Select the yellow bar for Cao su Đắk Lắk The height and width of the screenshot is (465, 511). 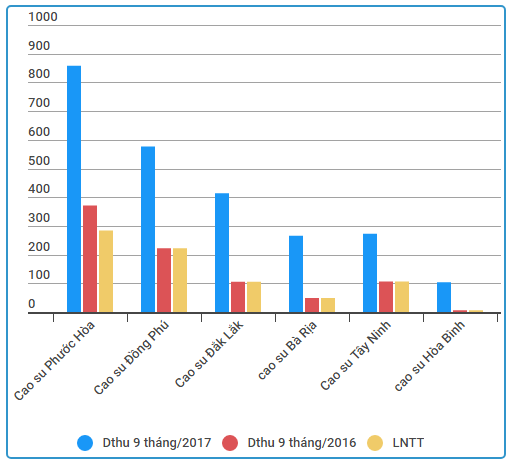tap(254, 297)
